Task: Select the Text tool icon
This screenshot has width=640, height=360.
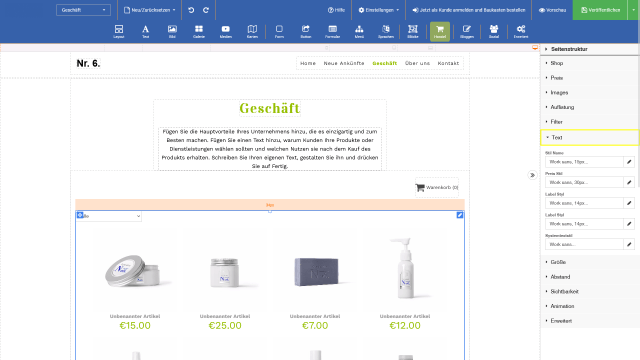Action: pos(145,31)
